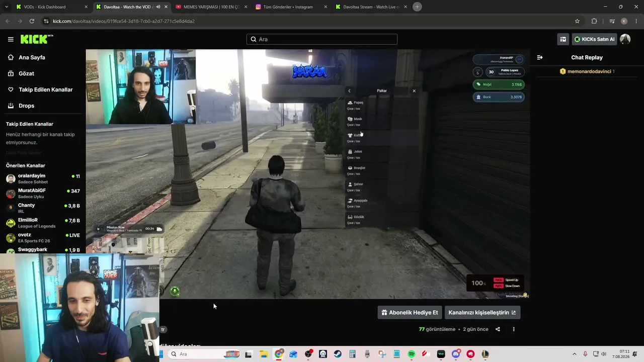The width and height of the screenshot is (644, 362).
Task: Switch to Tüm Gönderiler Instagram tab
Action: click(291, 7)
